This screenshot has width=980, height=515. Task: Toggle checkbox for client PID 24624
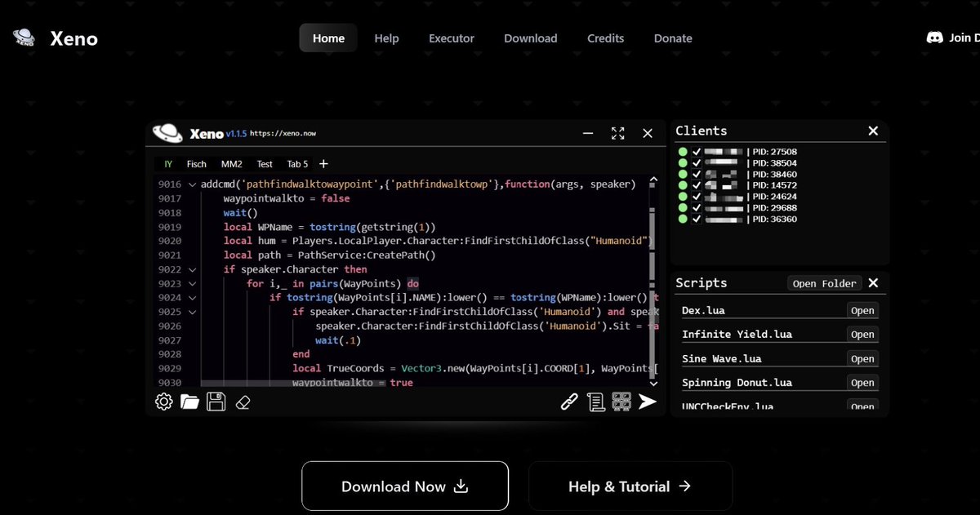coord(697,197)
